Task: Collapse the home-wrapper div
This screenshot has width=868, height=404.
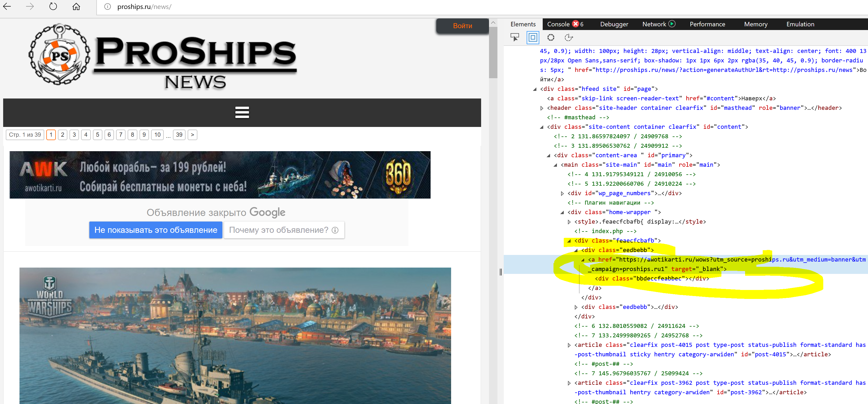Action: [562, 213]
